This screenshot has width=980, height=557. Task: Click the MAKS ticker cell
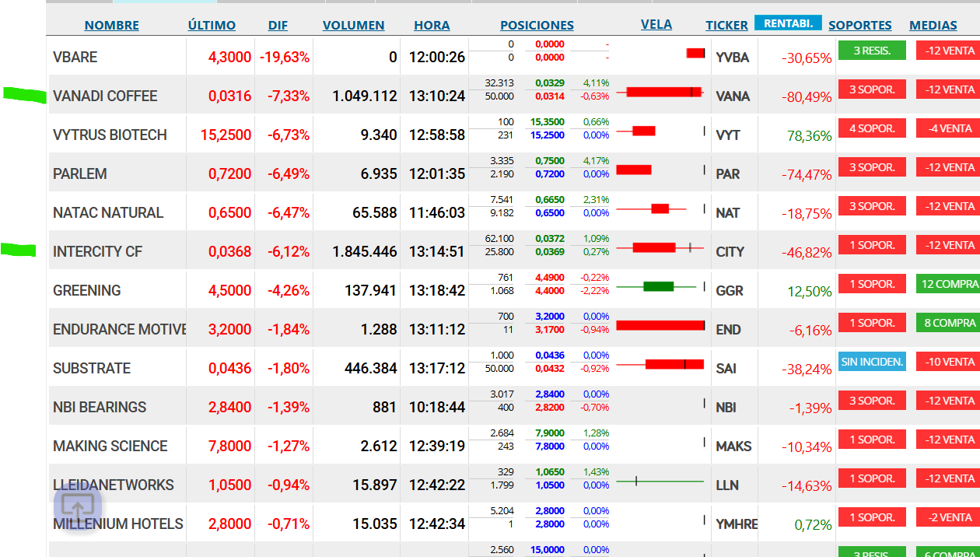(x=733, y=446)
